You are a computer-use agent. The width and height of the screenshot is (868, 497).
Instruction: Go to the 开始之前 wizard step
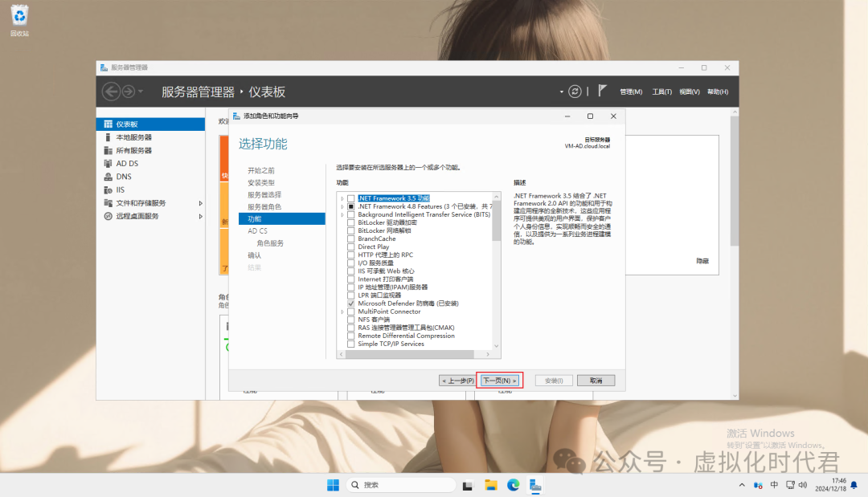[261, 170]
